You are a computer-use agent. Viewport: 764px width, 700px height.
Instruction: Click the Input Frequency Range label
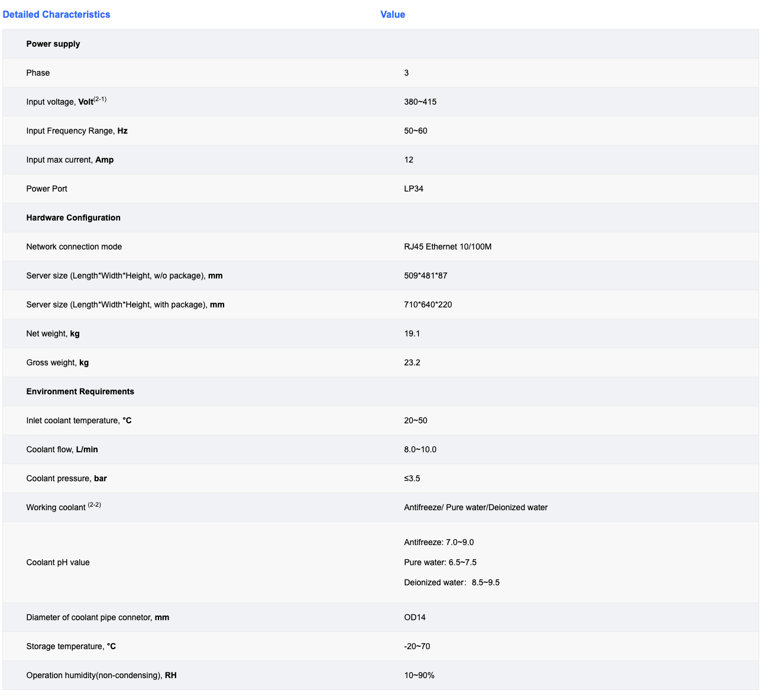[77, 131]
